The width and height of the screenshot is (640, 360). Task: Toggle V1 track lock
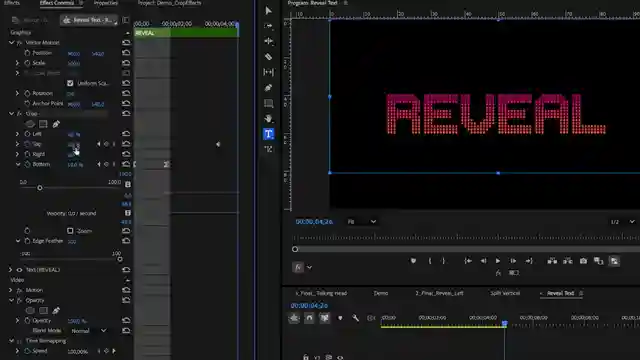(x=306, y=357)
